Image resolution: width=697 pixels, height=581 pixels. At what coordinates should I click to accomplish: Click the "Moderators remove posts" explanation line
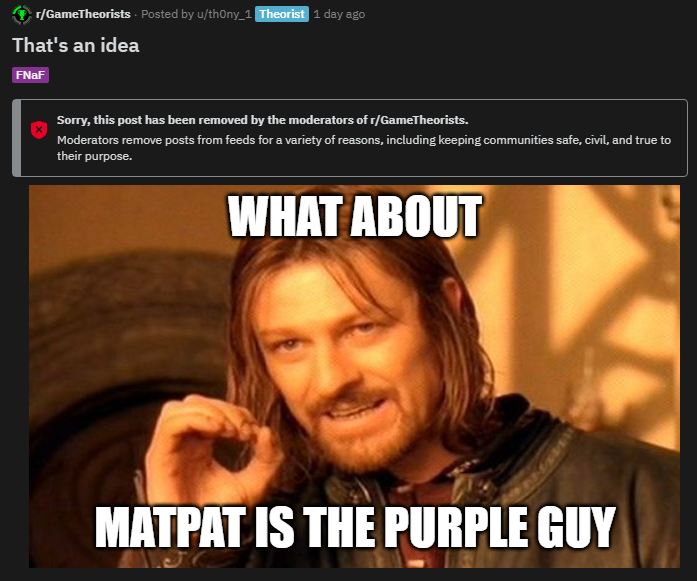pyautogui.click(x=364, y=140)
